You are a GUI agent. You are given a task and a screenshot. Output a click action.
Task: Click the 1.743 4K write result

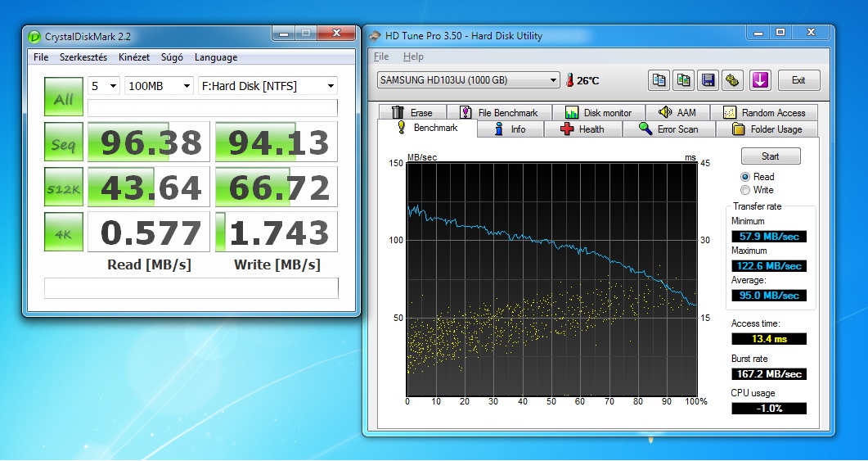[277, 232]
